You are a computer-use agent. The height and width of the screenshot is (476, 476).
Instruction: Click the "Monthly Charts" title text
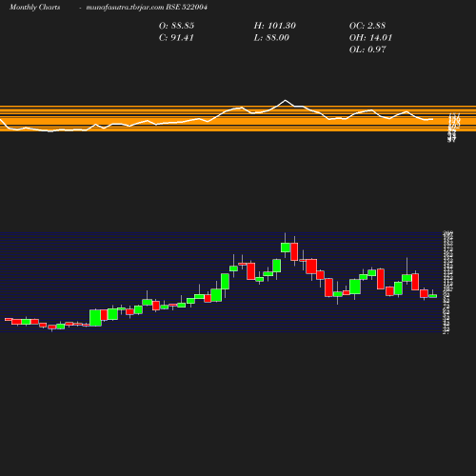tap(34, 7)
